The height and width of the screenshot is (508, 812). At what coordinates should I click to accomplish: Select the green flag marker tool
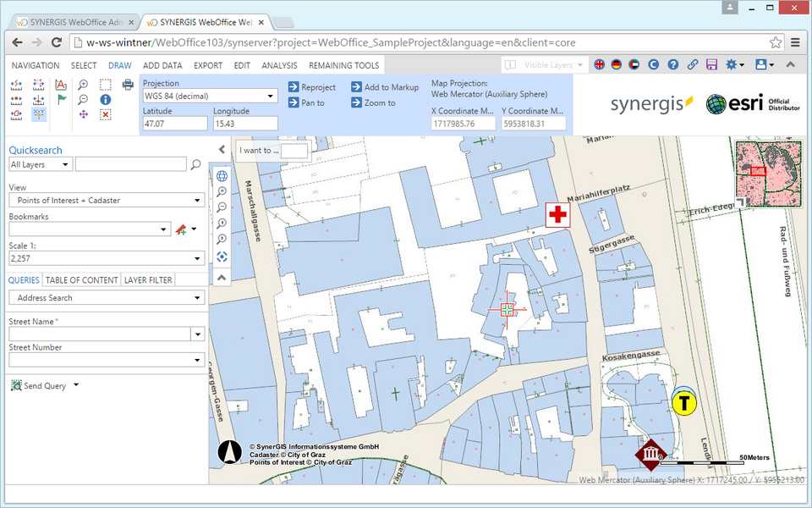tap(62, 100)
